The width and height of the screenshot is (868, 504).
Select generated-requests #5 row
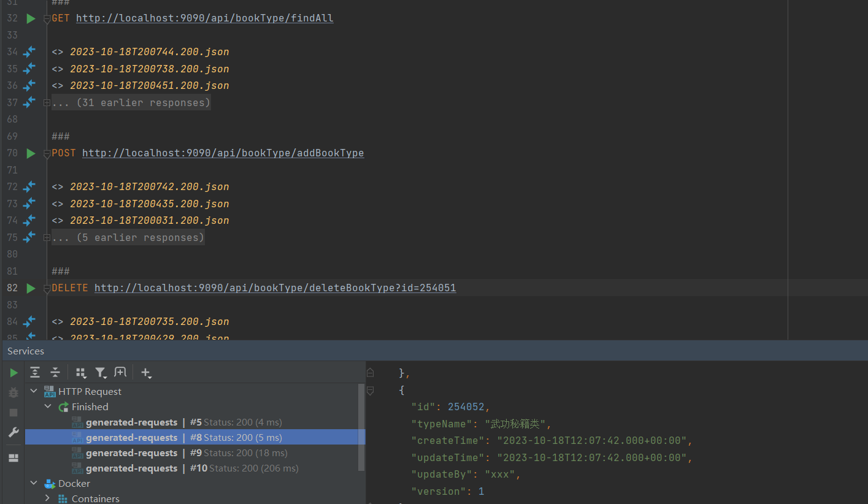tap(191, 422)
